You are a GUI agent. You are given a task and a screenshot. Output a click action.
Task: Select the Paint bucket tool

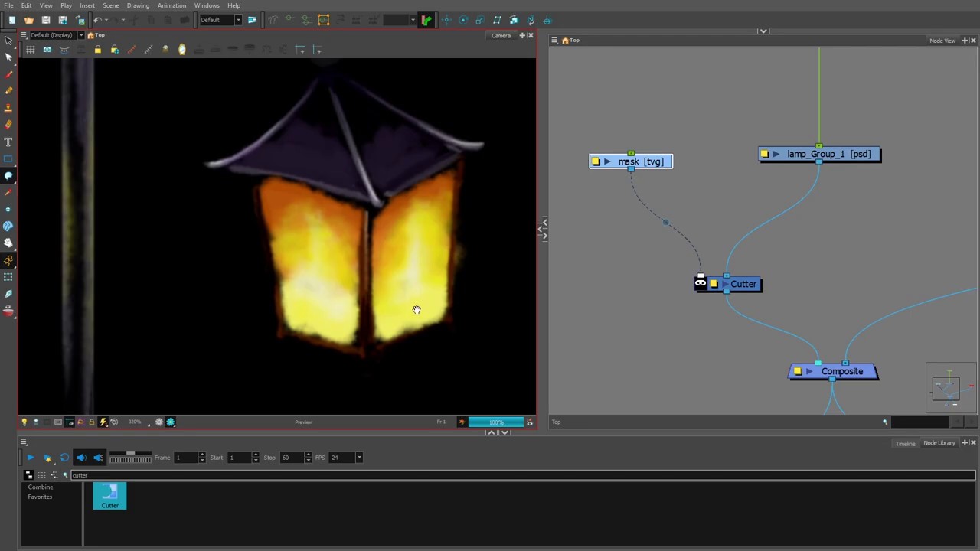pyautogui.click(x=8, y=175)
